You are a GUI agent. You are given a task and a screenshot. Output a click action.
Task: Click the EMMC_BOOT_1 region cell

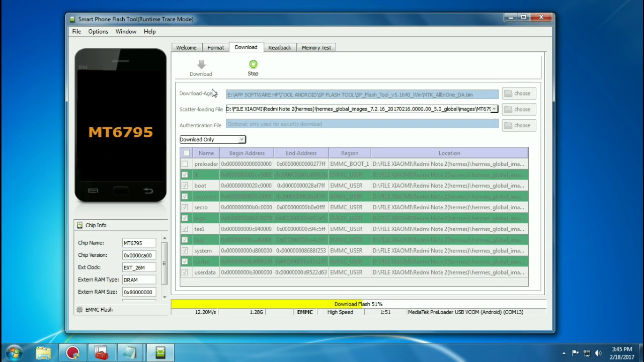pos(350,164)
